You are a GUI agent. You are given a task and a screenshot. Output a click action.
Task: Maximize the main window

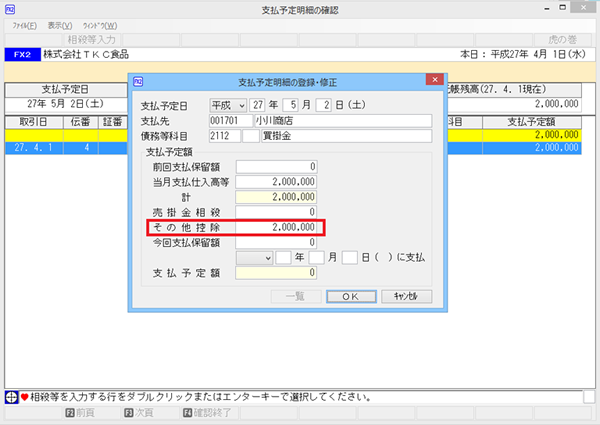(562, 8)
